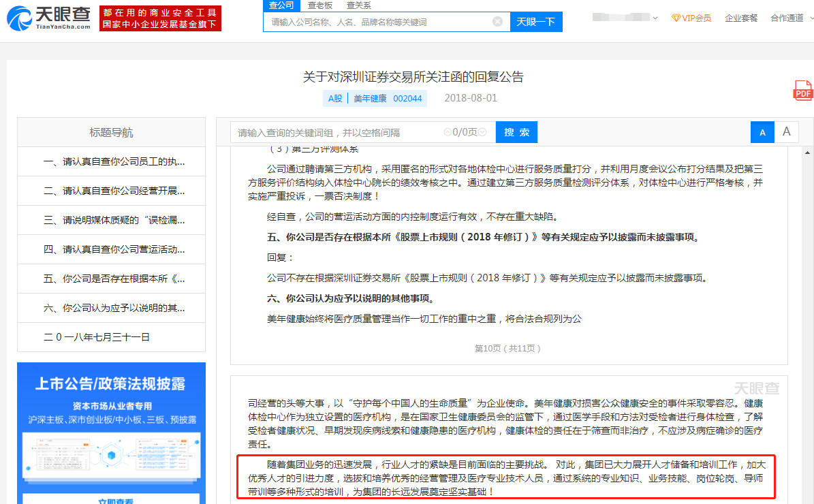Expand the user account dropdown arrow
814x504 pixels.
[x=655, y=18]
